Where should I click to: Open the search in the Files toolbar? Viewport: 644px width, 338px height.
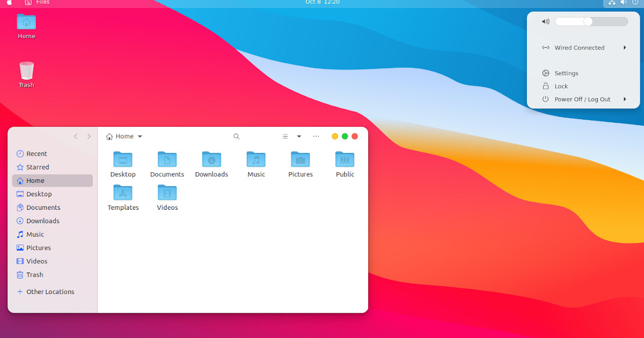pos(236,136)
